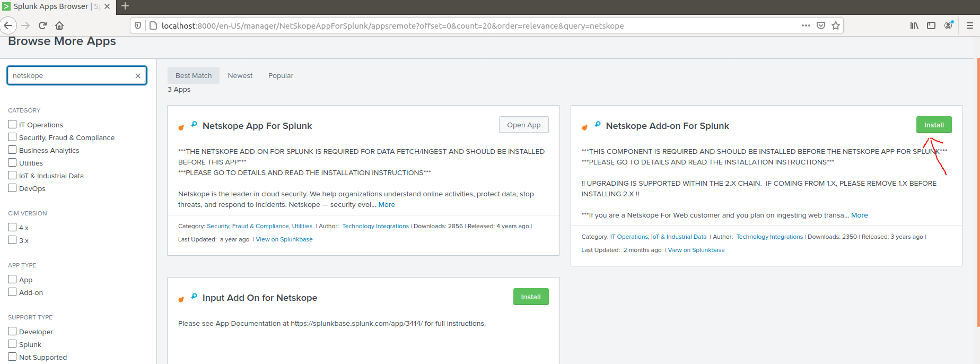The height and width of the screenshot is (364, 980).
Task: Expand the Netskope Add-on description More link
Action: [859, 215]
